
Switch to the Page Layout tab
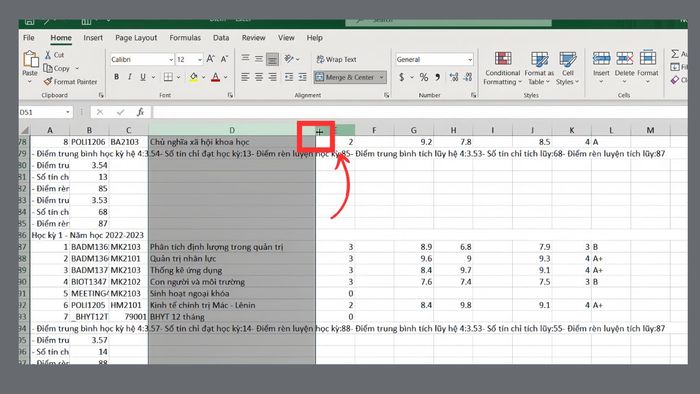pyautogui.click(x=136, y=38)
